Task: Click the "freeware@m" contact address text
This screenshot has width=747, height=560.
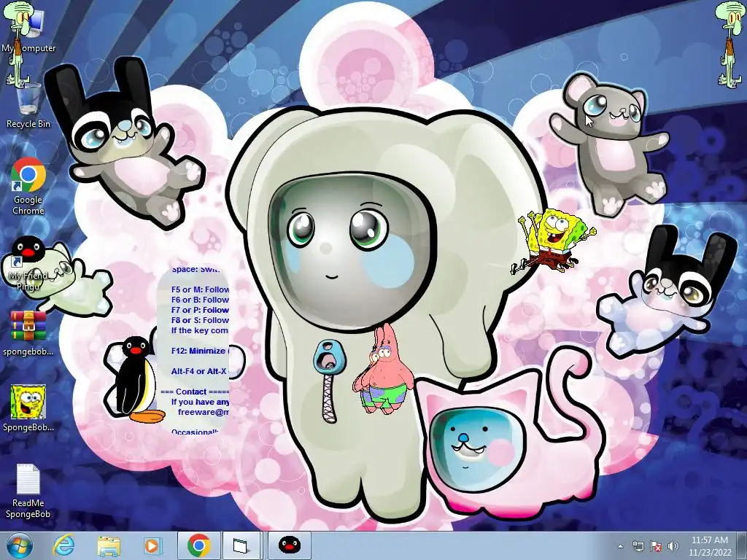Action: pos(204,412)
